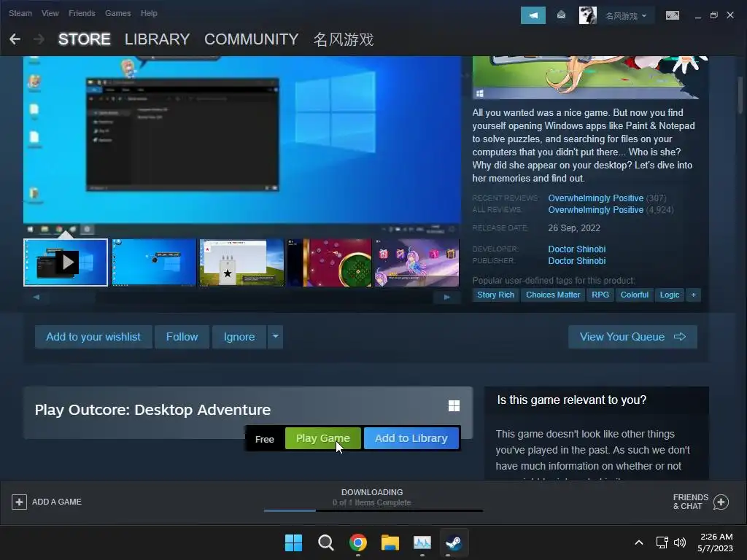Image resolution: width=747 pixels, height=560 pixels.
Task: Switch to the COMMUNITY tab
Action: (x=251, y=39)
